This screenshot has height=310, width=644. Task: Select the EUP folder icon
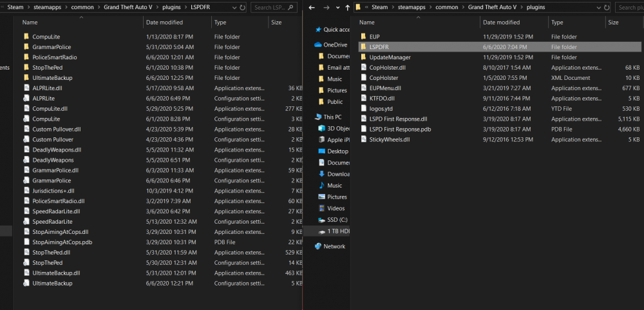pyautogui.click(x=363, y=37)
